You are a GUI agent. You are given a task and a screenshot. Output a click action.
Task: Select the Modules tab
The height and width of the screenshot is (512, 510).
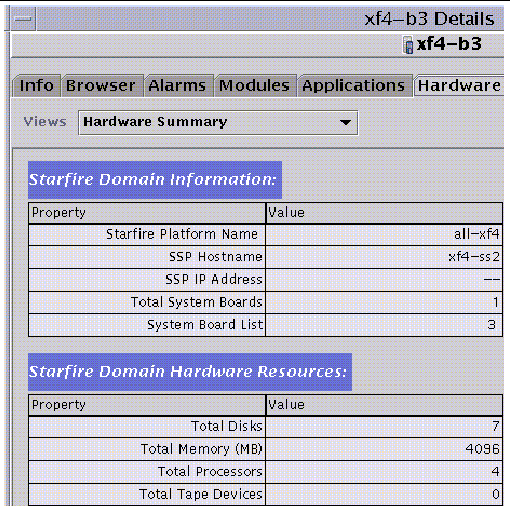pyautogui.click(x=254, y=86)
